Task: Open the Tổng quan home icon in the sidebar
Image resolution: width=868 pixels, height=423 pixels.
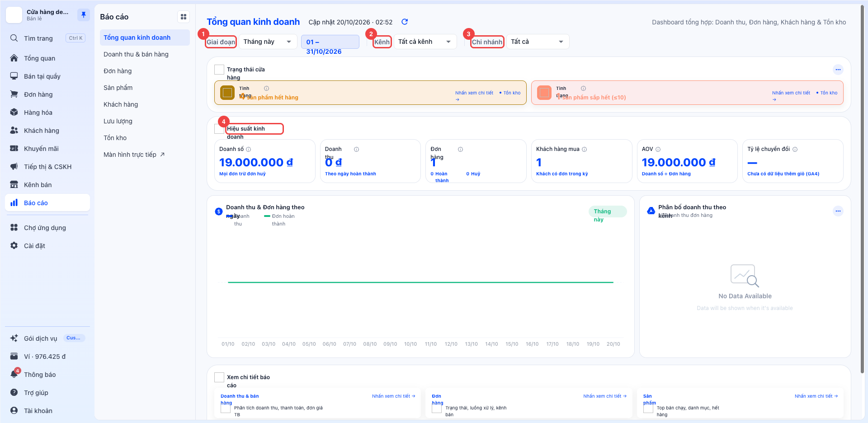Action: (x=14, y=58)
